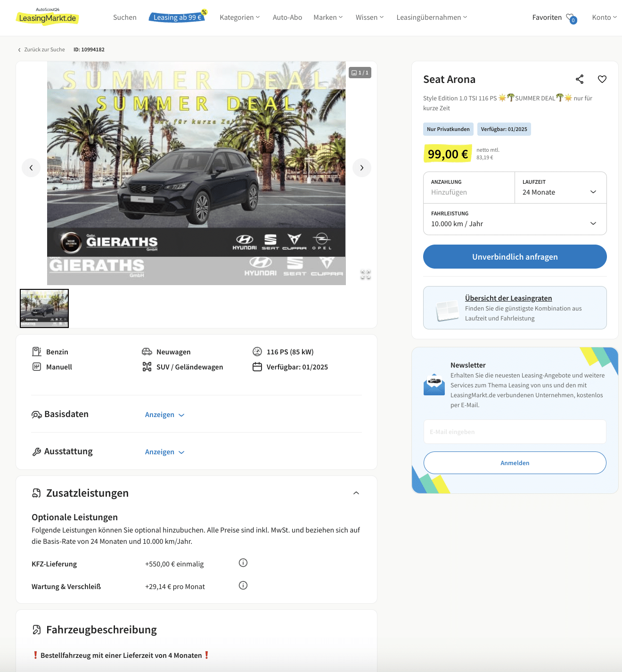Click the +550,00 € einmalig price

click(174, 564)
